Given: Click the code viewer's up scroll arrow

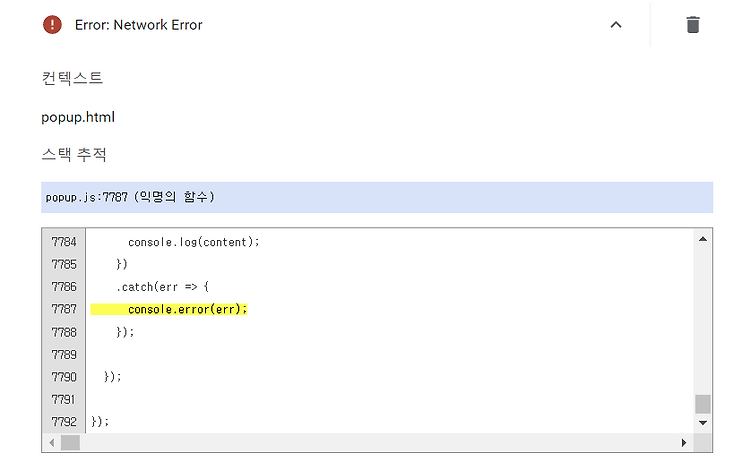Looking at the screenshot, I should pyautogui.click(x=703, y=239).
